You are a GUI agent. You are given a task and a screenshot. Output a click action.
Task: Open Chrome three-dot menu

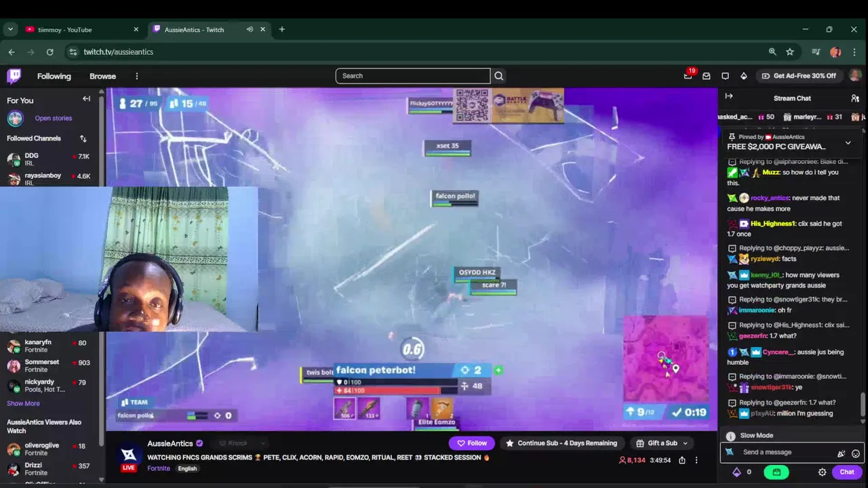(x=854, y=52)
